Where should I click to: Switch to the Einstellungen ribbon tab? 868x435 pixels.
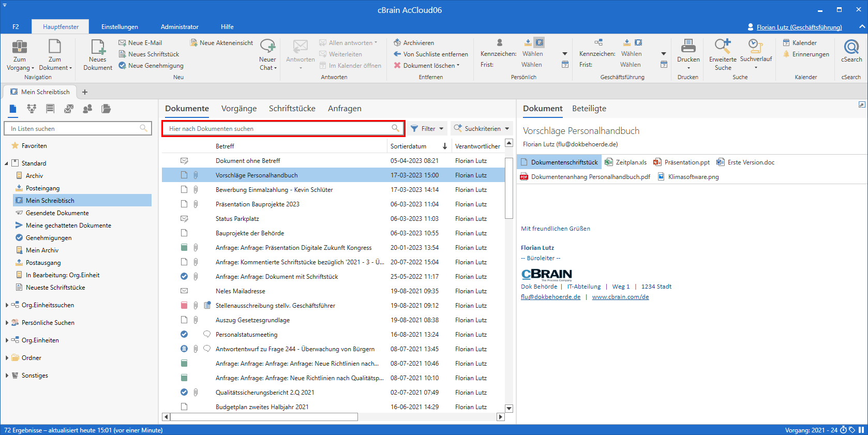click(119, 27)
